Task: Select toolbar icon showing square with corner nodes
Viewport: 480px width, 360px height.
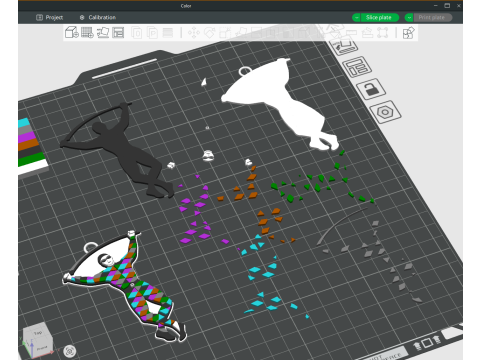Action: pyautogui.click(x=383, y=33)
